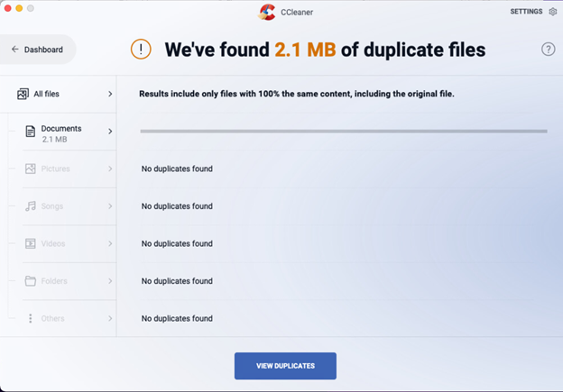The image size is (563, 392).
Task: Expand the All files chevron
Action: tap(110, 94)
